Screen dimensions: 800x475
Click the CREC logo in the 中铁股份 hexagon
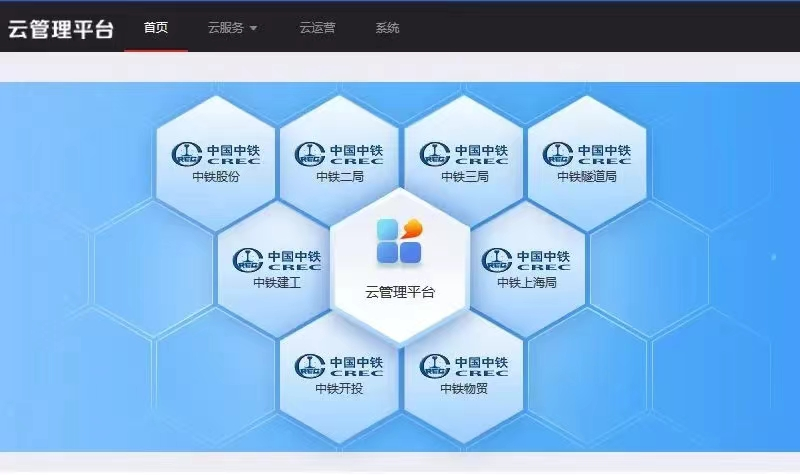pos(216,153)
